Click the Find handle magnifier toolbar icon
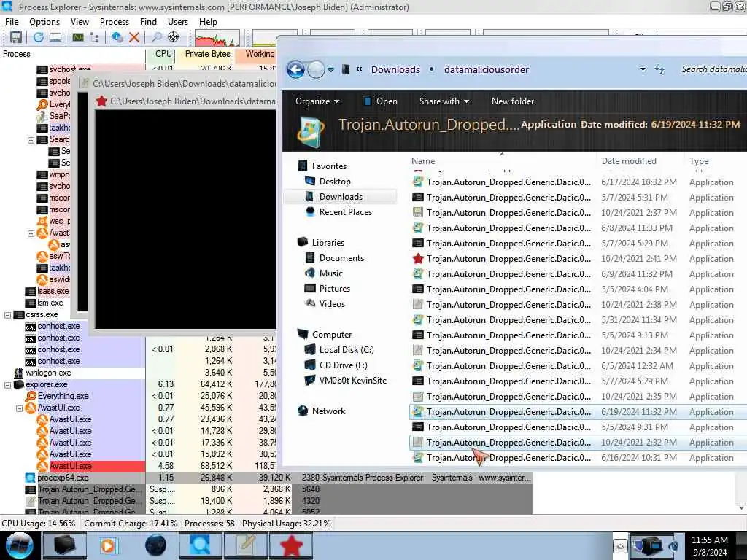747x560 pixels. pyautogui.click(x=156, y=37)
